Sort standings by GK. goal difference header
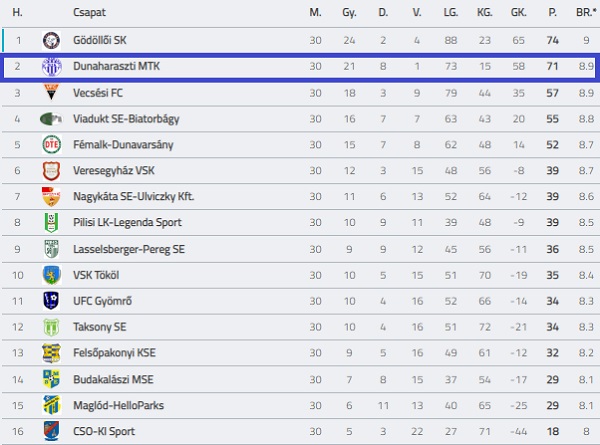The image size is (600, 445). [518, 13]
